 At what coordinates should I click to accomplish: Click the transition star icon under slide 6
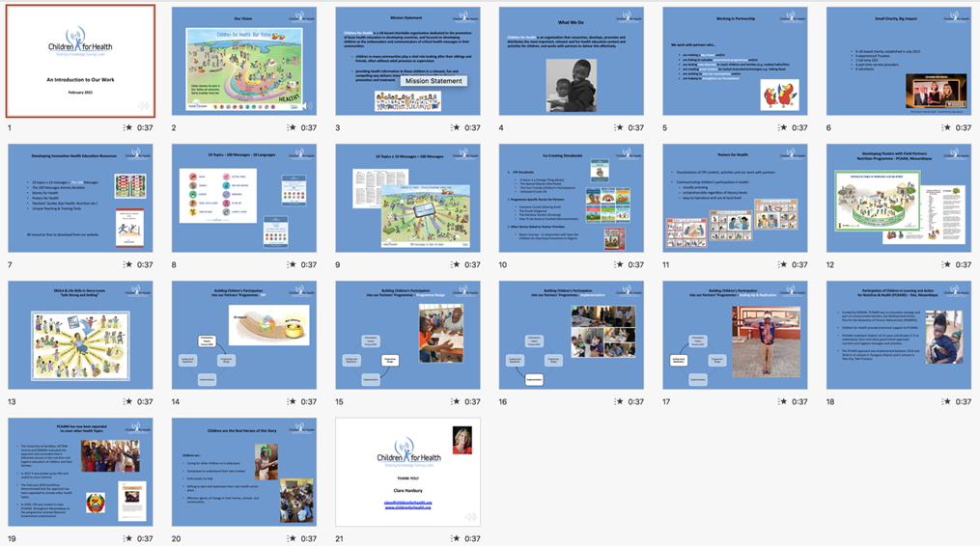pos(947,127)
